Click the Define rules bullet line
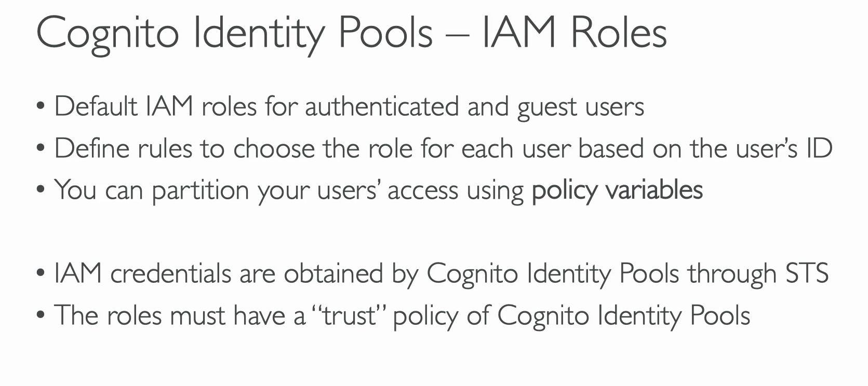Viewport: 868px width, 386px height. pos(443,148)
